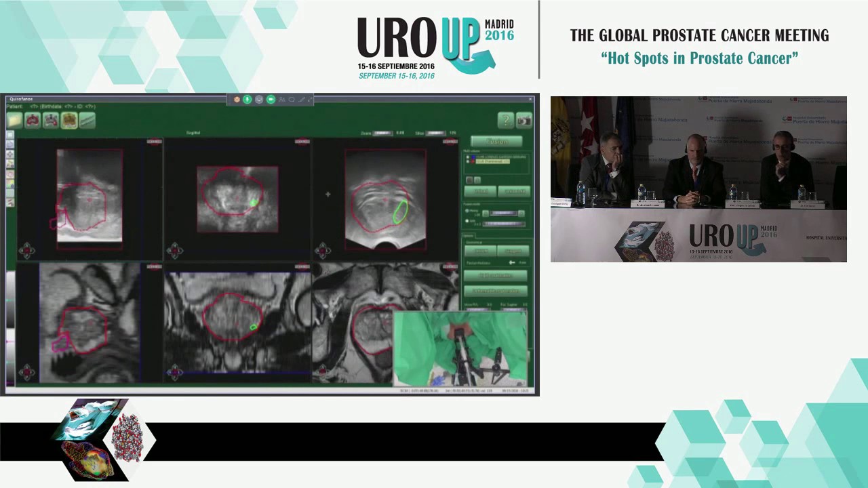Open the patient folder icon
This screenshot has width=868, height=488.
point(14,120)
